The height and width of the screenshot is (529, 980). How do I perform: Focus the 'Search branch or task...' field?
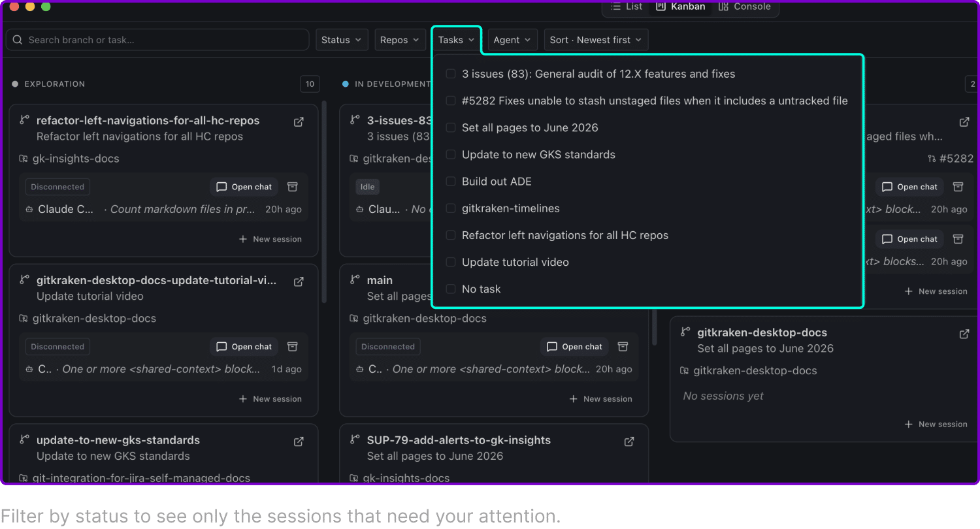pos(157,40)
